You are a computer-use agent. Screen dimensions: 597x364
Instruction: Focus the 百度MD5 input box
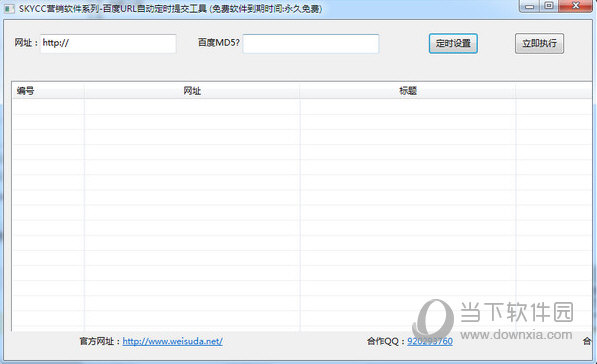311,43
